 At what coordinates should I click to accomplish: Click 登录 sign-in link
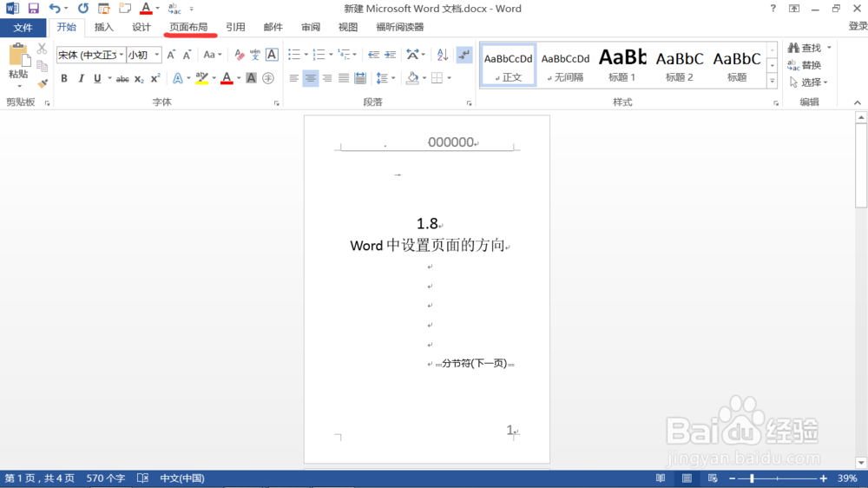[858, 26]
